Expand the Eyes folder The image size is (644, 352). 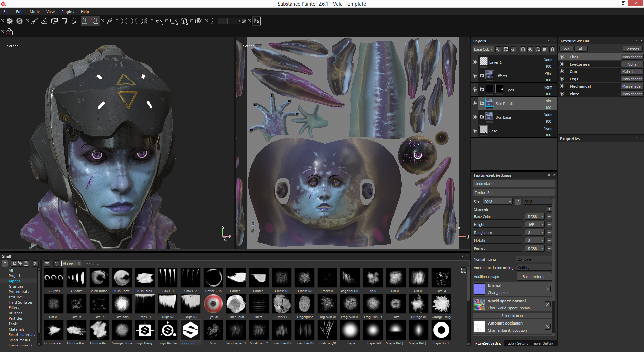(x=482, y=90)
